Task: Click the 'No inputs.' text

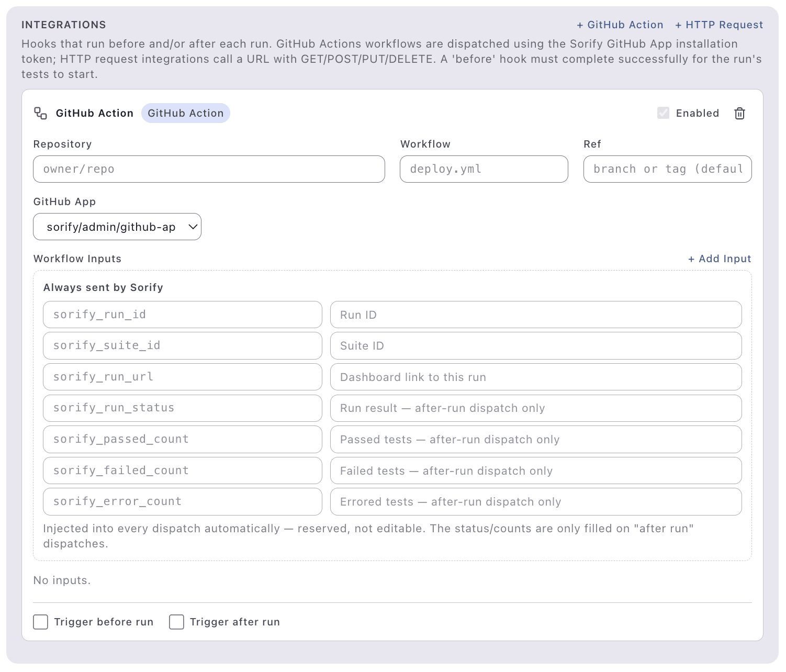Action: 62,580
